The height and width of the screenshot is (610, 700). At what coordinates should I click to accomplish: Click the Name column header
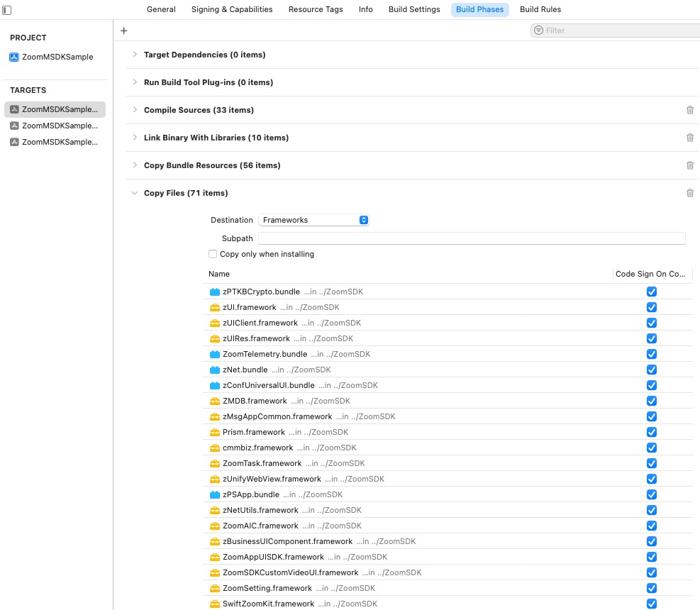[x=219, y=274]
